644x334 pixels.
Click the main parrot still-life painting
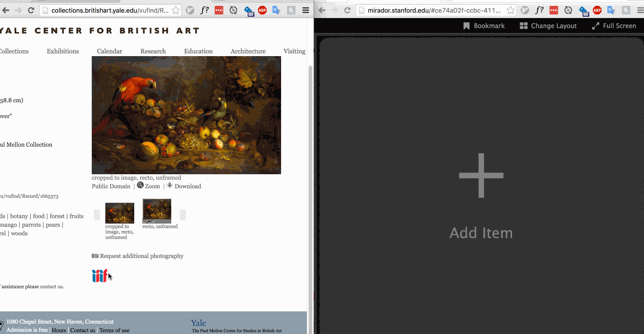coord(186,115)
